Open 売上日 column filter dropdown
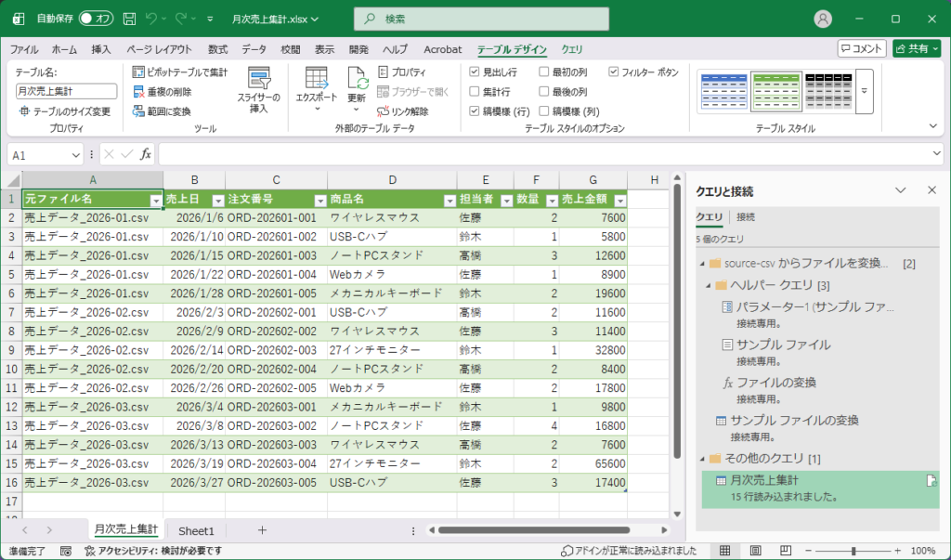 [x=218, y=201]
